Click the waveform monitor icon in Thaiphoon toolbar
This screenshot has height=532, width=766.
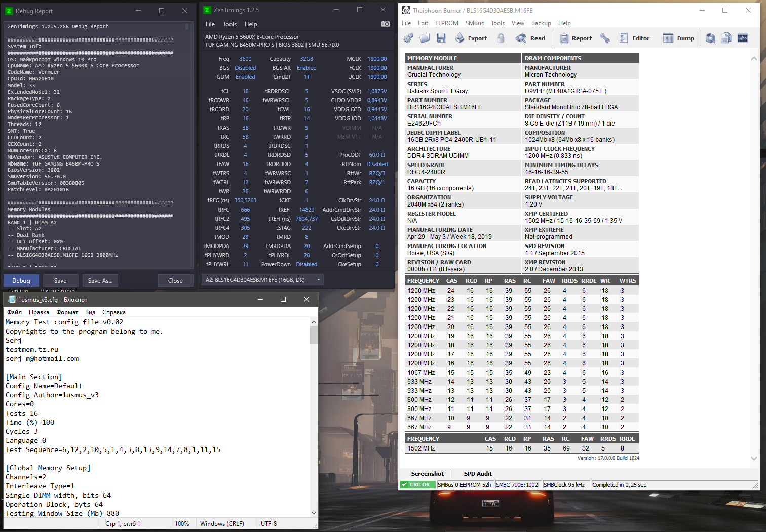(x=743, y=38)
